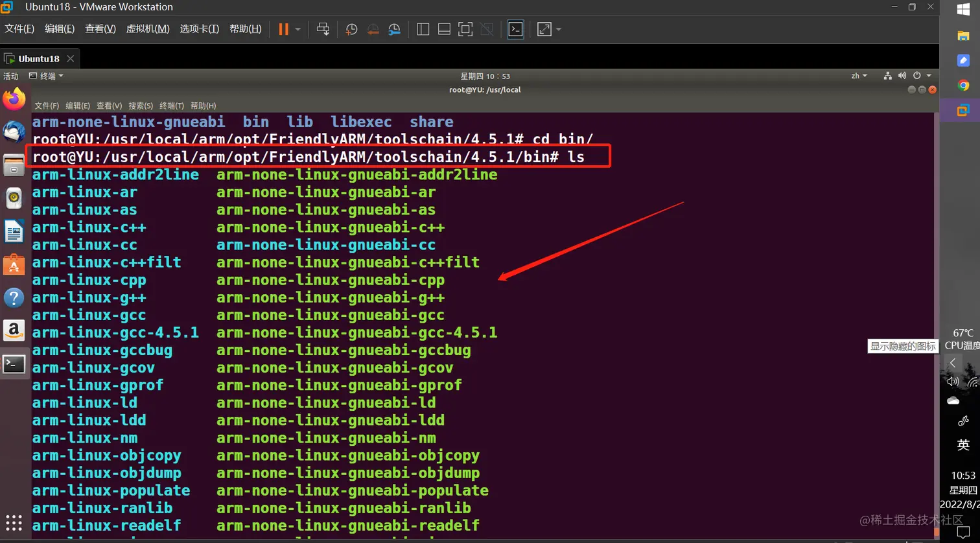Image resolution: width=980 pixels, height=543 pixels.
Task: Expand the Ubuntu system menu arrow
Action: click(928, 76)
